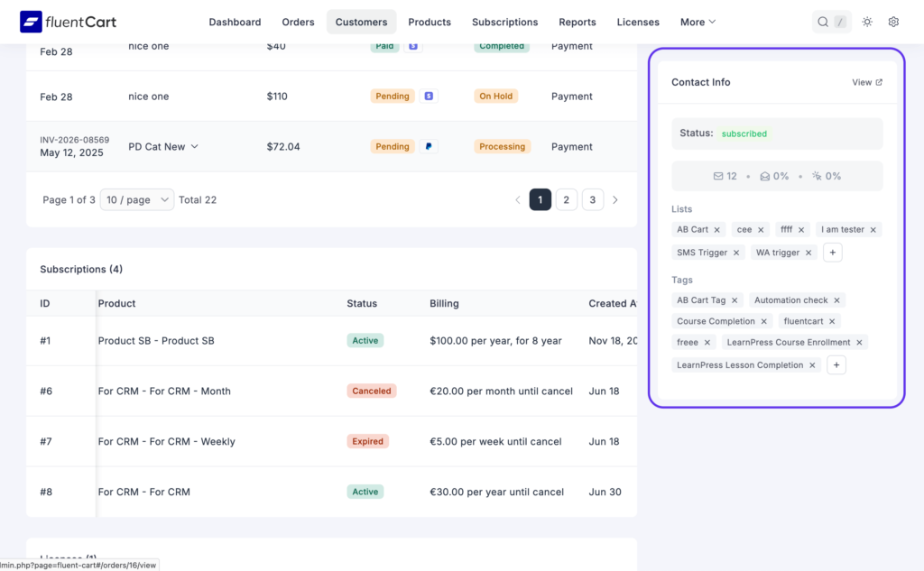Toggle light theme sun icon
The image size is (924, 571).
867,22
